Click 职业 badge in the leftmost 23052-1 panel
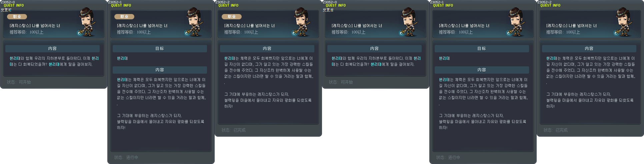 pos(124,16)
